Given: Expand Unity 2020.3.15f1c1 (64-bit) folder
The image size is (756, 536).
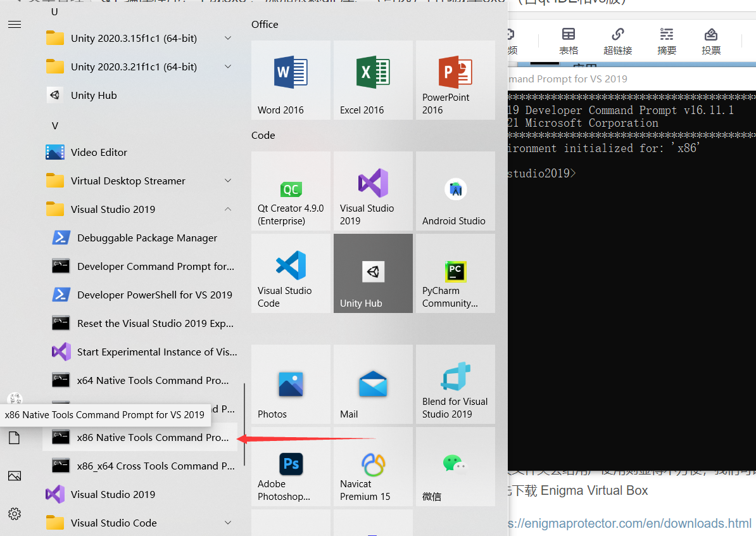Looking at the screenshot, I should [140, 38].
